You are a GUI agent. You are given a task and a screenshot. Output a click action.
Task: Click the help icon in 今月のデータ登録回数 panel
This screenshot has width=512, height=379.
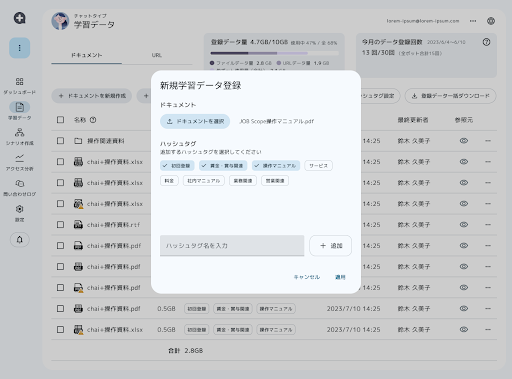(486, 42)
